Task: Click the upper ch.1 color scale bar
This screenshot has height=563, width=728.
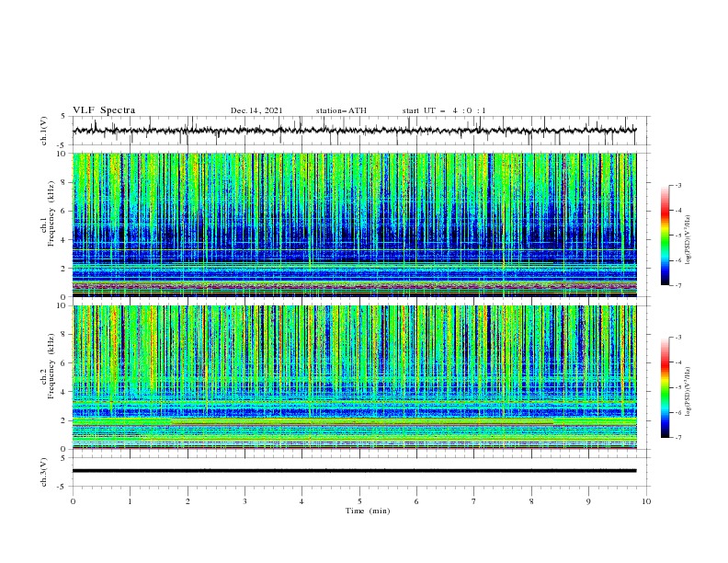Action: (665, 236)
